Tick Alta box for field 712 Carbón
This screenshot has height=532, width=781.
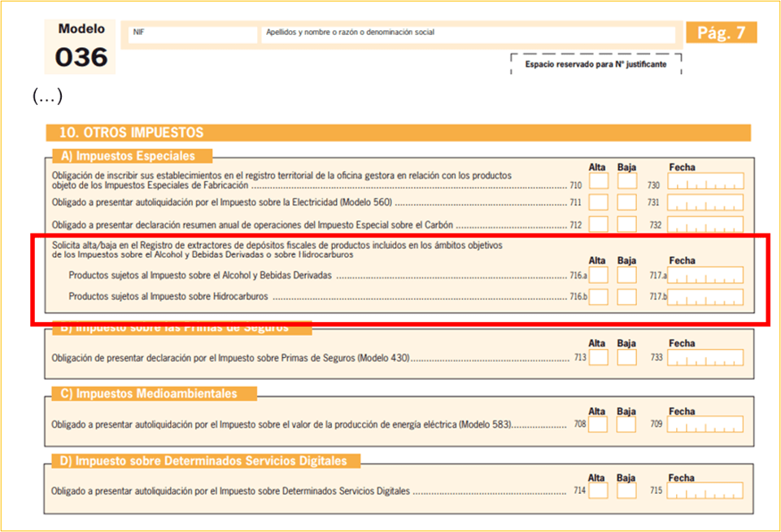click(599, 224)
